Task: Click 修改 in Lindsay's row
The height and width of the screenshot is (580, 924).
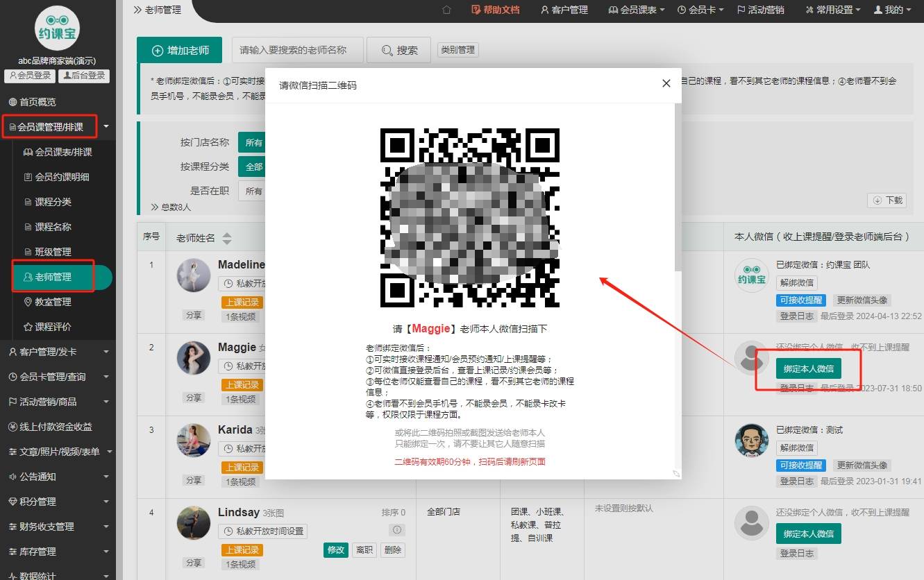Action: [x=336, y=549]
